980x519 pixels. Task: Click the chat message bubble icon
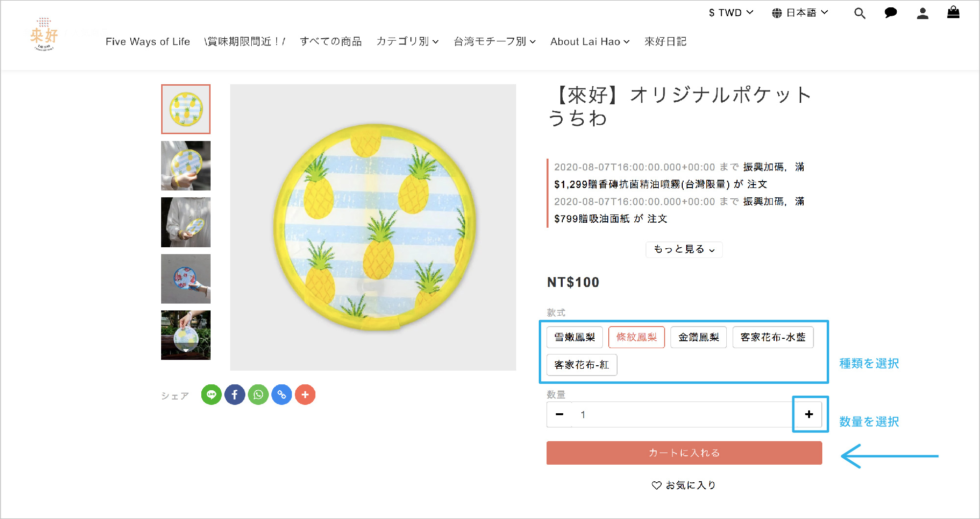[890, 13]
